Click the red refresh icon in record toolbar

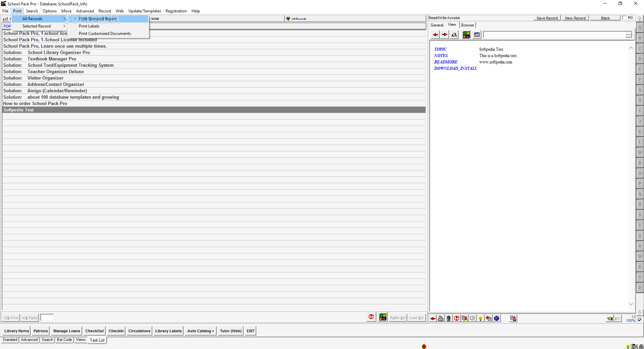[457, 318]
